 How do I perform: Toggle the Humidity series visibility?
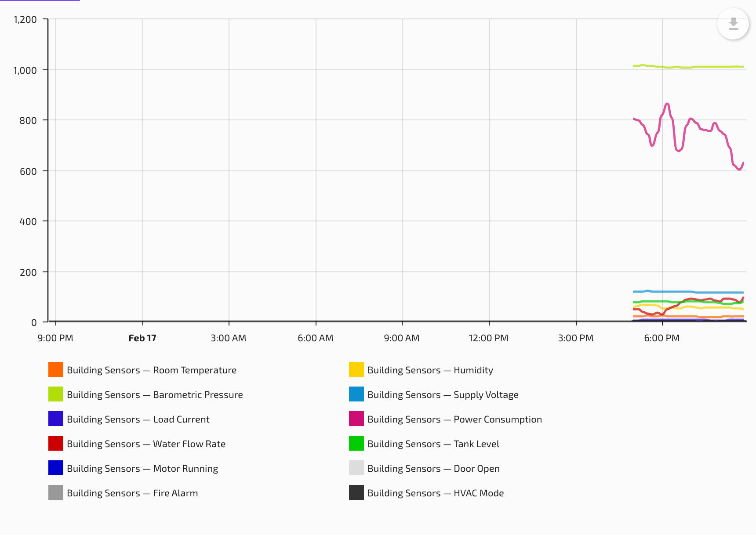point(430,370)
